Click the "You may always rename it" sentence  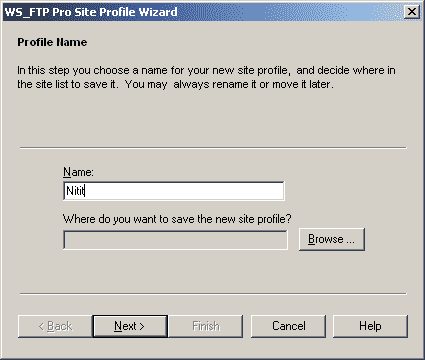[x=229, y=84]
